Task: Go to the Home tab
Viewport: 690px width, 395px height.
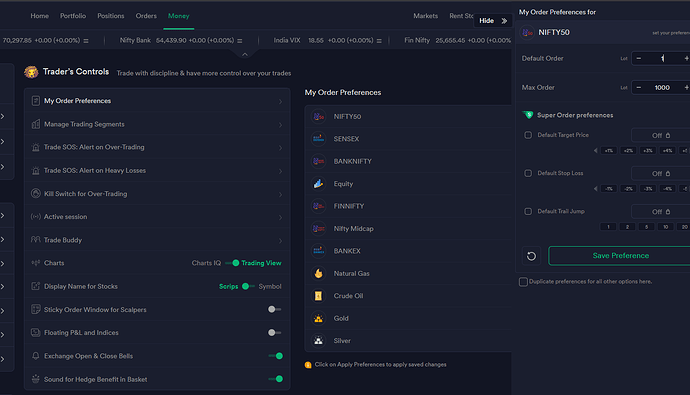Action: [x=40, y=16]
